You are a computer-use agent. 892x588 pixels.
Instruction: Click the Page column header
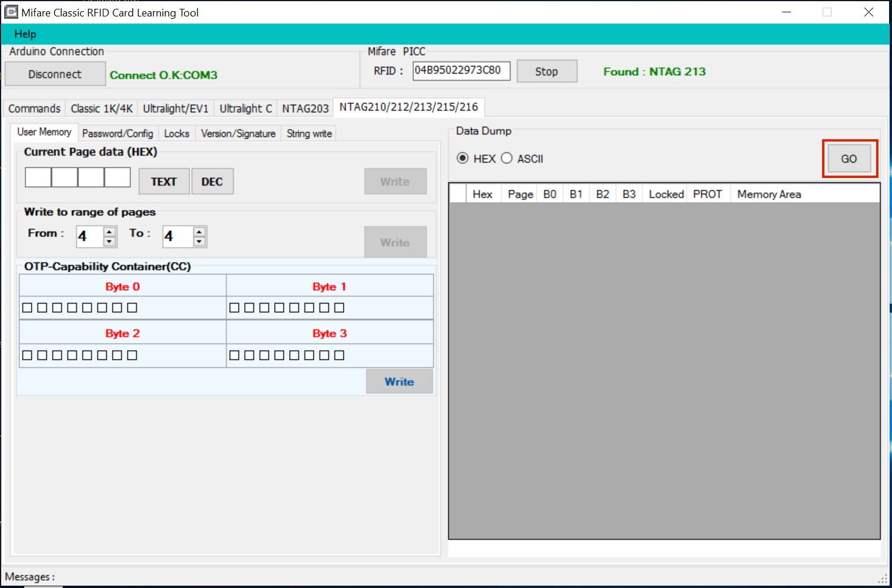pos(519,194)
